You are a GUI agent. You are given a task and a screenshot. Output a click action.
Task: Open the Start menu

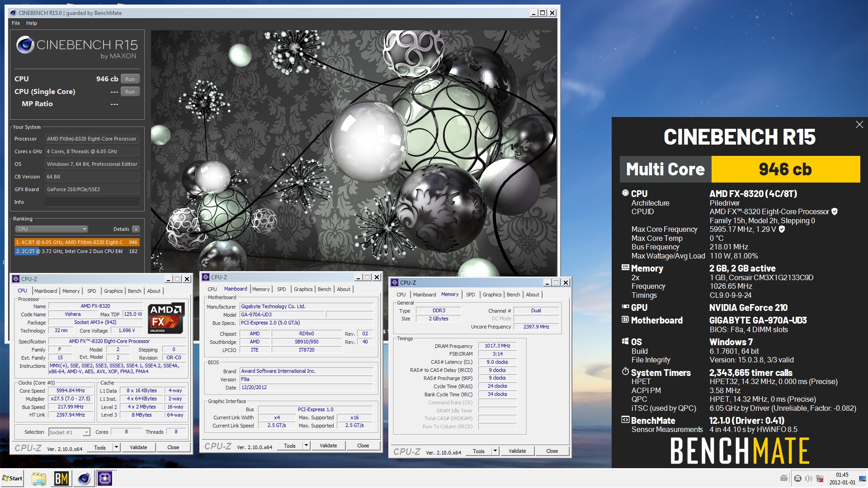12,479
